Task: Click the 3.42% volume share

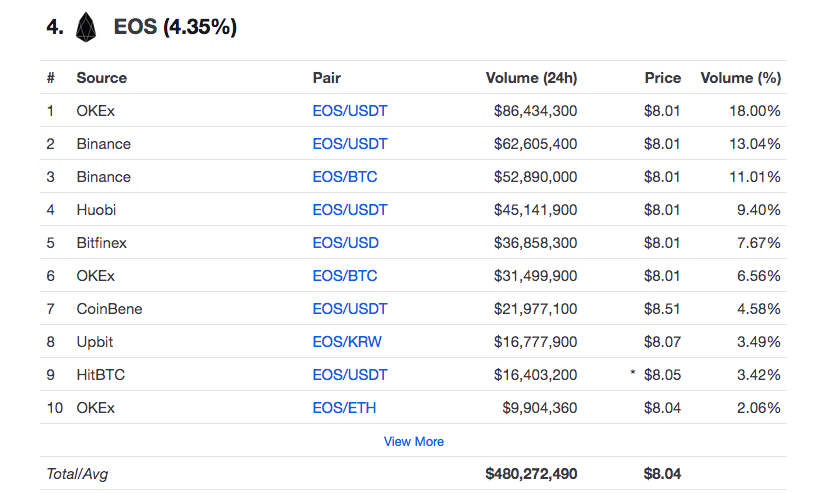Action: click(x=759, y=375)
